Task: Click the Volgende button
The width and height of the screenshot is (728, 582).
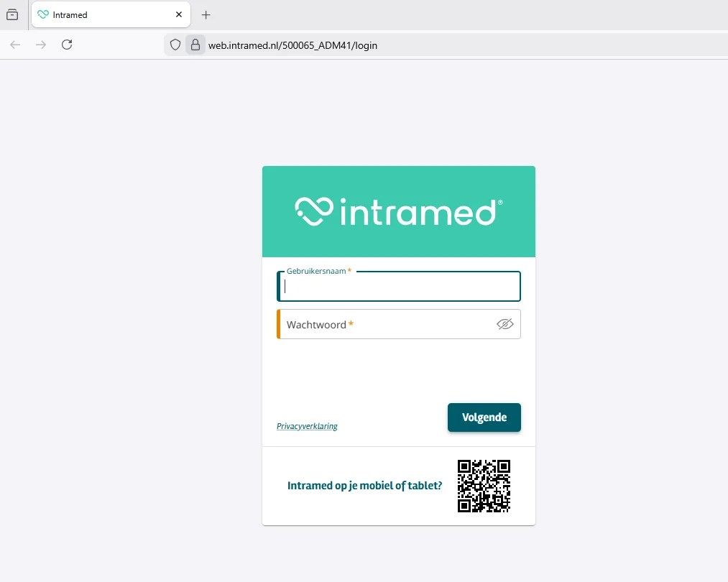Action: tap(484, 417)
